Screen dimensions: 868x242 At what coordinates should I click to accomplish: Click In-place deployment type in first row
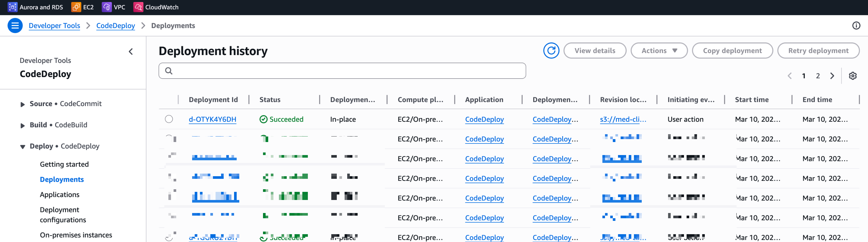point(343,119)
